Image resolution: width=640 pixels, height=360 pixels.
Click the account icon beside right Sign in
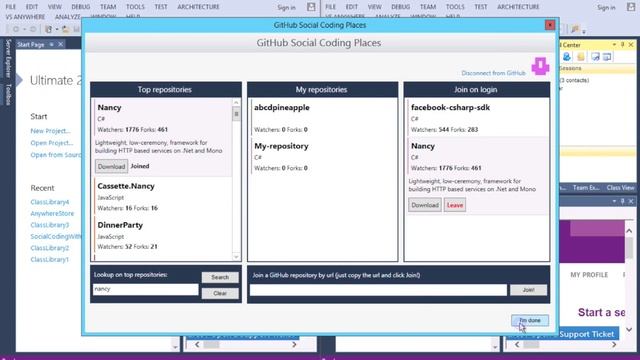coord(631,7)
